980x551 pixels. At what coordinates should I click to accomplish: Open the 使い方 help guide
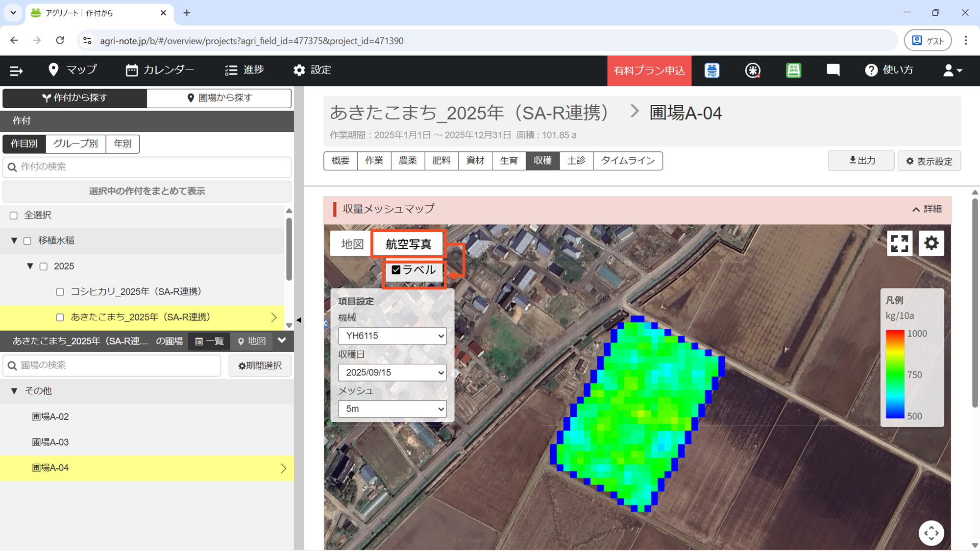pos(889,70)
